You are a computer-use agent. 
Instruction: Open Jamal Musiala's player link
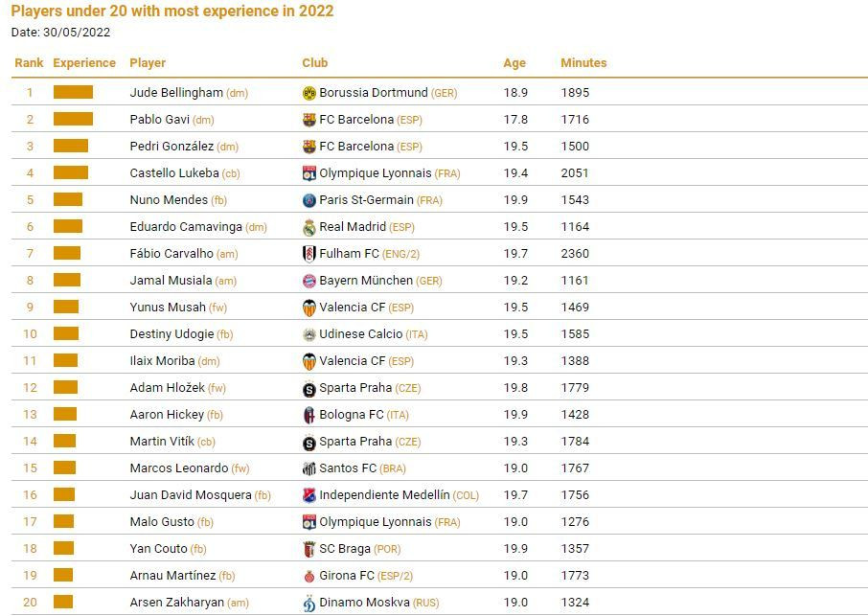pos(171,281)
